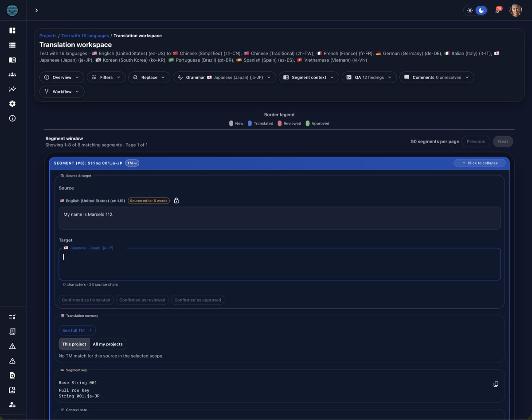Click the Reviewed legend swatch

(280, 123)
